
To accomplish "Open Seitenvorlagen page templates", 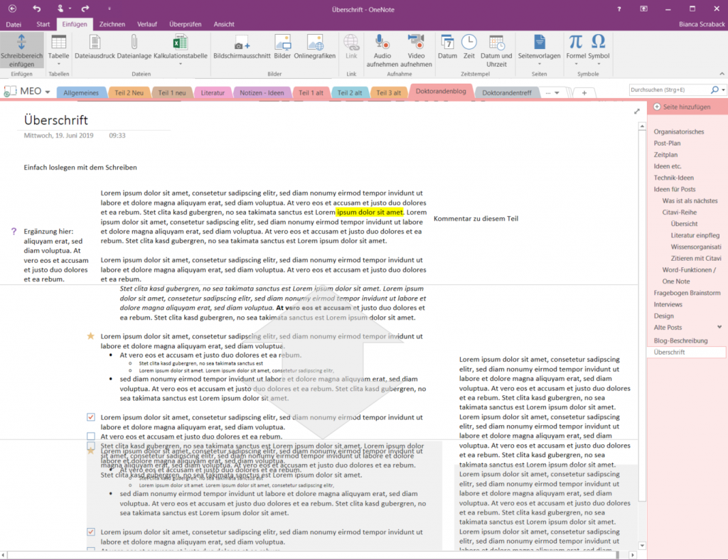I will pyautogui.click(x=540, y=46).
